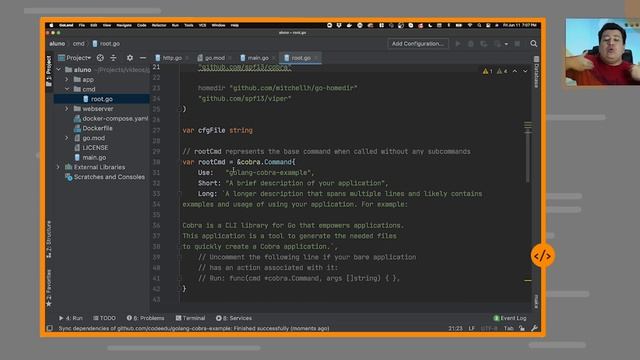Open the Services tool window

234,318
